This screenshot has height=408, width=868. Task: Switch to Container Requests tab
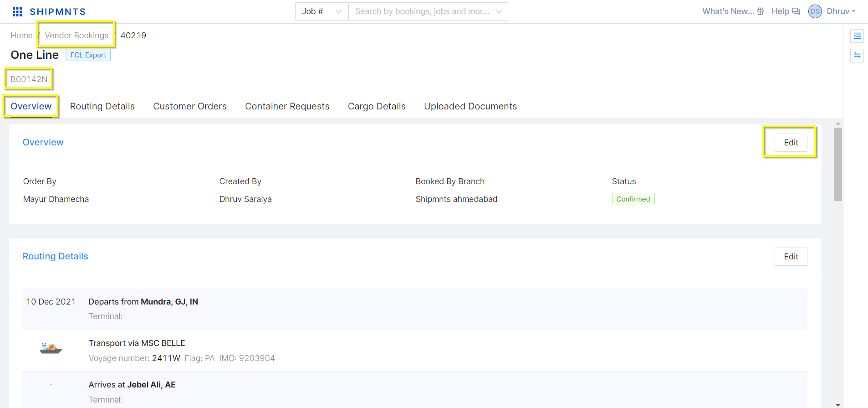coord(287,106)
